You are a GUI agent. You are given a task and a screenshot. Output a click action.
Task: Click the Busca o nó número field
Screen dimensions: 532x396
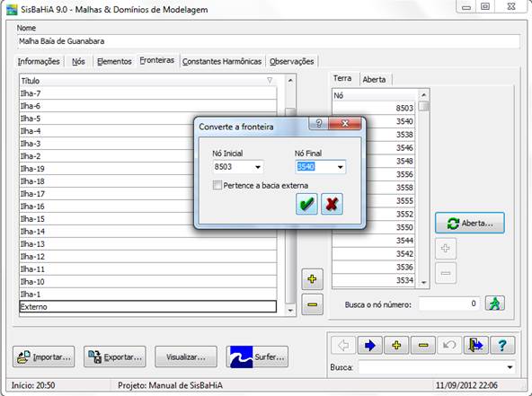[448, 304]
